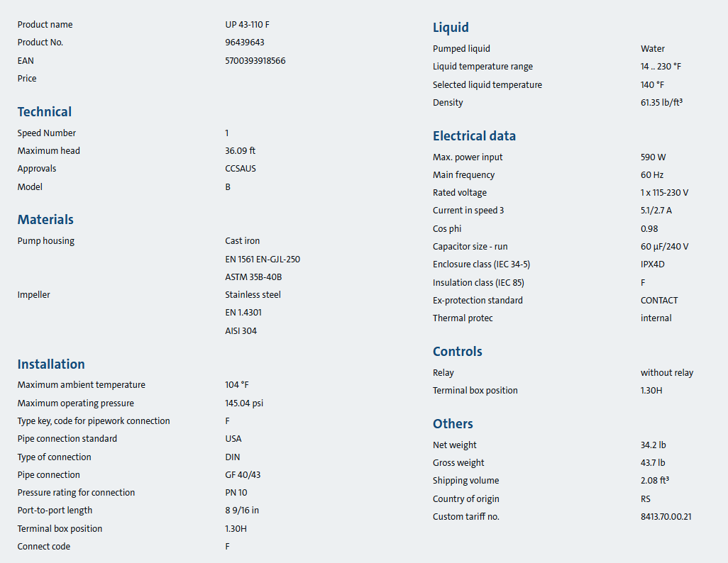Click the Stainless steel impeller value
Screen dimensions: 728x563
pos(253,295)
